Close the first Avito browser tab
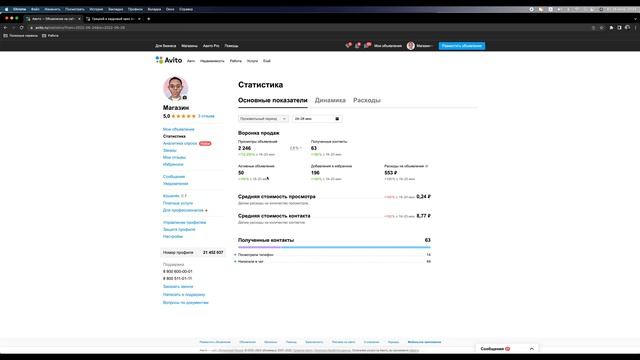The image size is (640, 360). 79,19
